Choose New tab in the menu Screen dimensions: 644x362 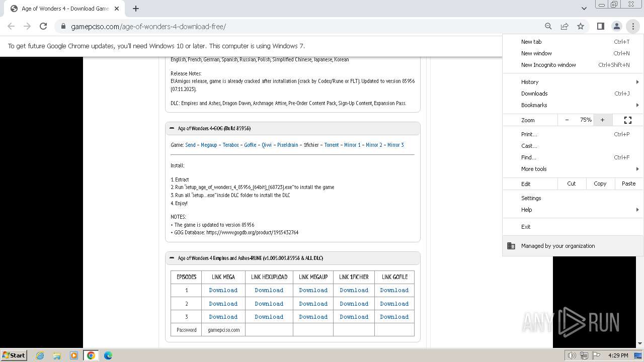tap(573, 42)
